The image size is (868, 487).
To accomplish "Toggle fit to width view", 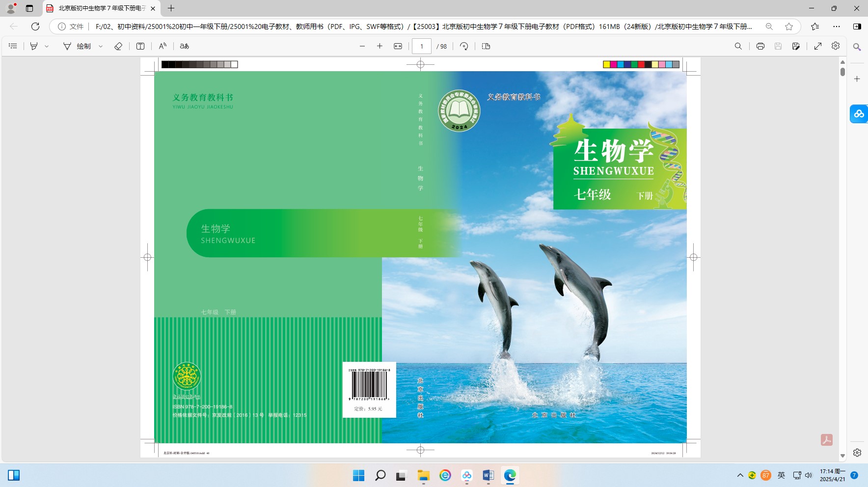I will [x=398, y=46].
